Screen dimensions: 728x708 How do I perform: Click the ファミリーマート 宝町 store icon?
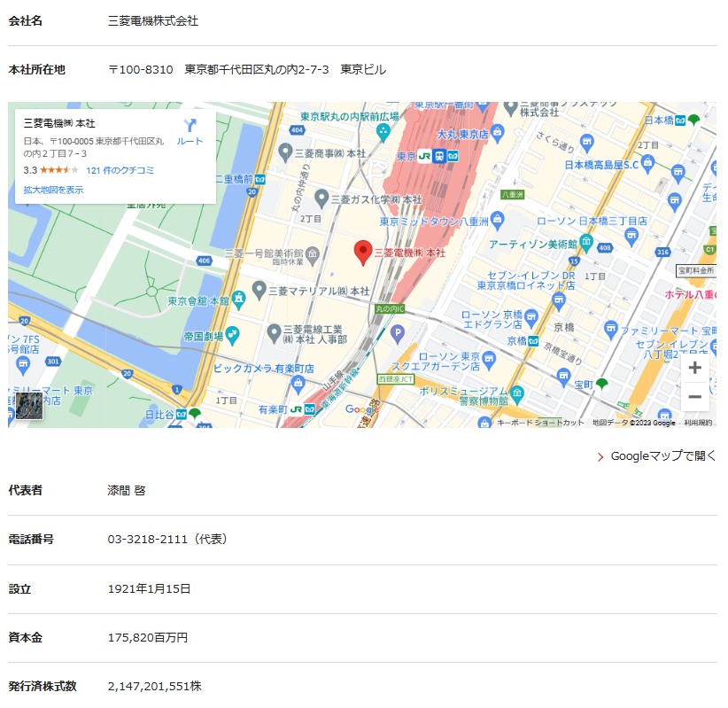(611, 329)
